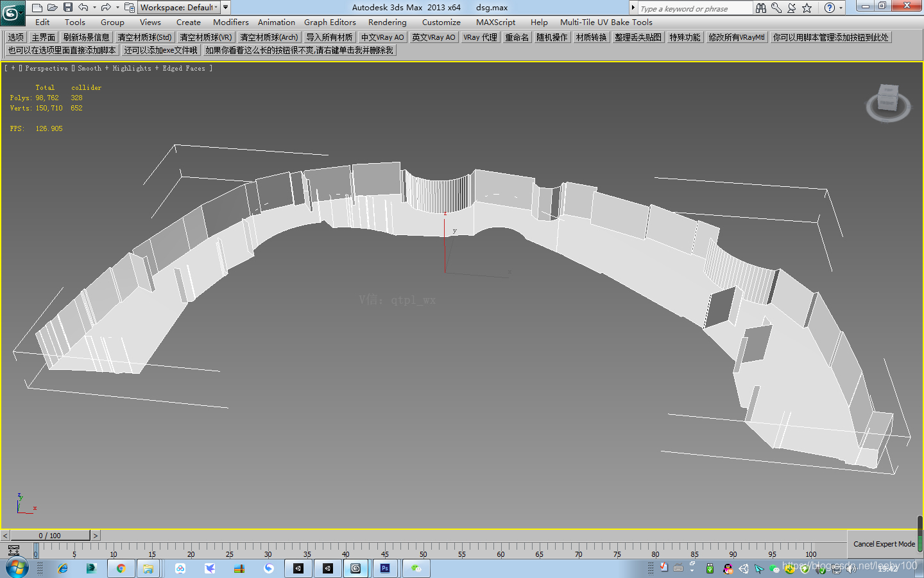Step time slider back with left arrow
This screenshot has width=924, height=578.
(5, 536)
